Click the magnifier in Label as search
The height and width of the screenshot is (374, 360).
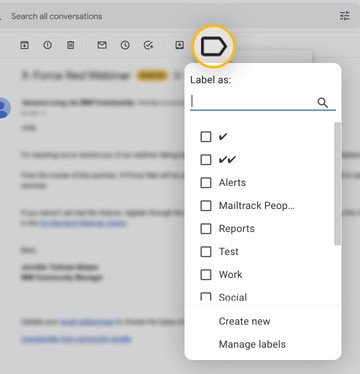click(322, 103)
